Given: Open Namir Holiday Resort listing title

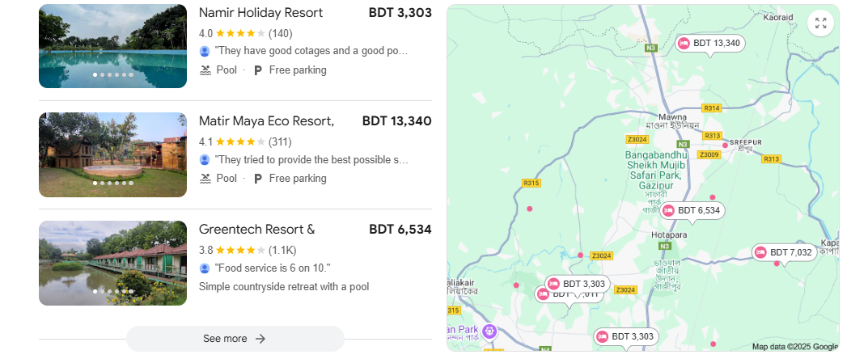Looking at the screenshot, I should click(x=260, y=13).
